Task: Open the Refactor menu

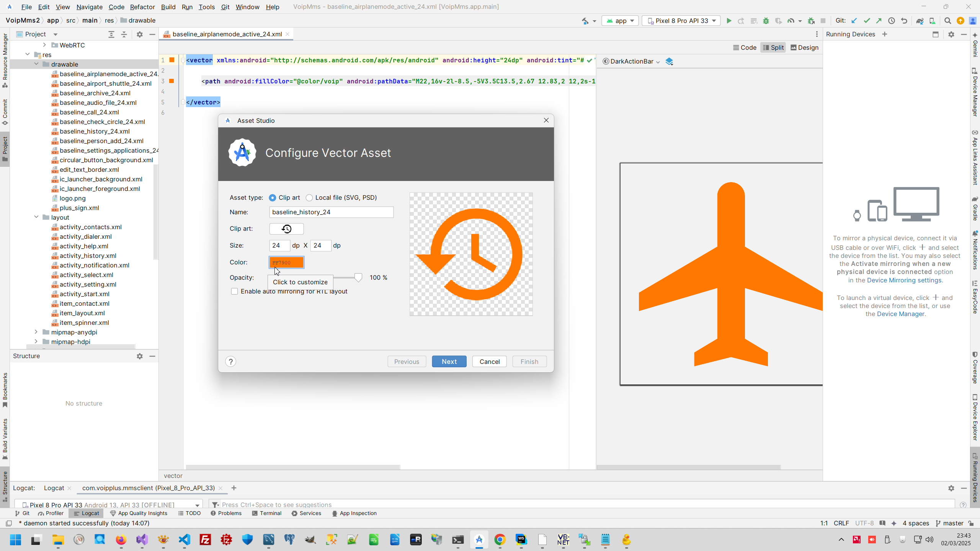Action: [142, 7]
